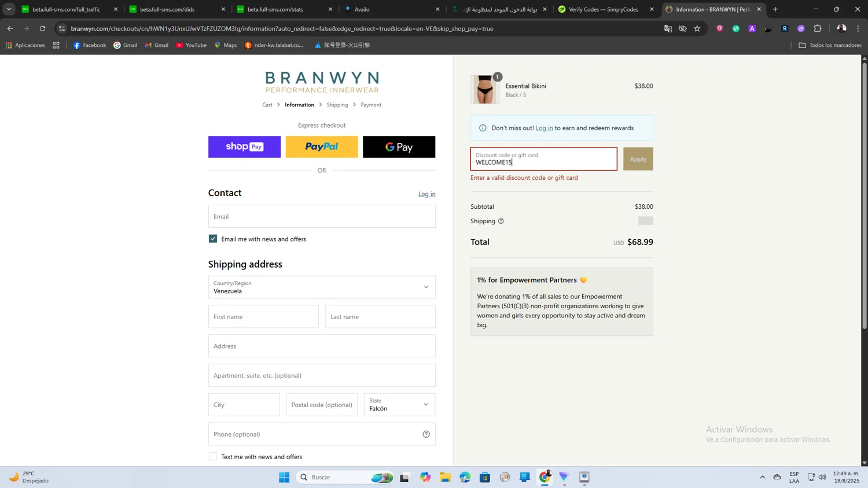Viewport: 868px width, 488px height.
Task: Open the purple A extension
Action: point(752,28)
